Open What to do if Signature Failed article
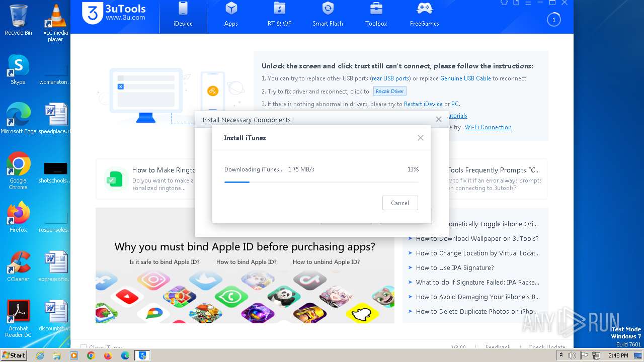Image resolution: width=644 pixels, height=362 pixels. 477,283
